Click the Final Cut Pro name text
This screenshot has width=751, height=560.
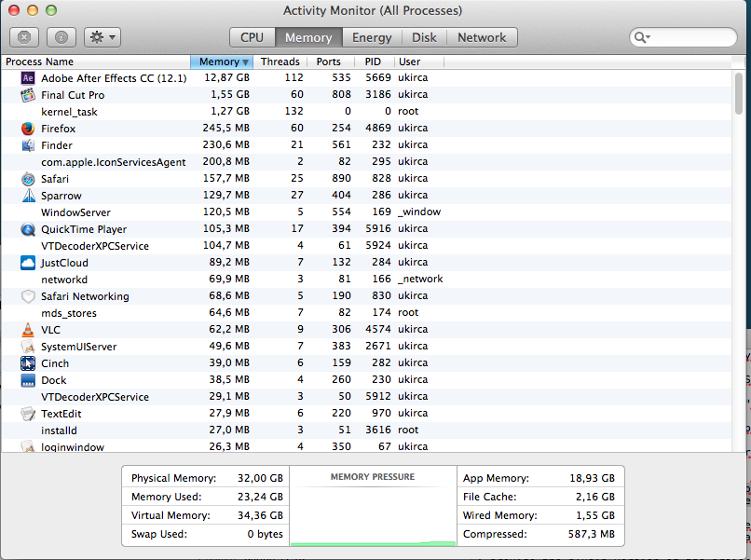click(73, 95)
